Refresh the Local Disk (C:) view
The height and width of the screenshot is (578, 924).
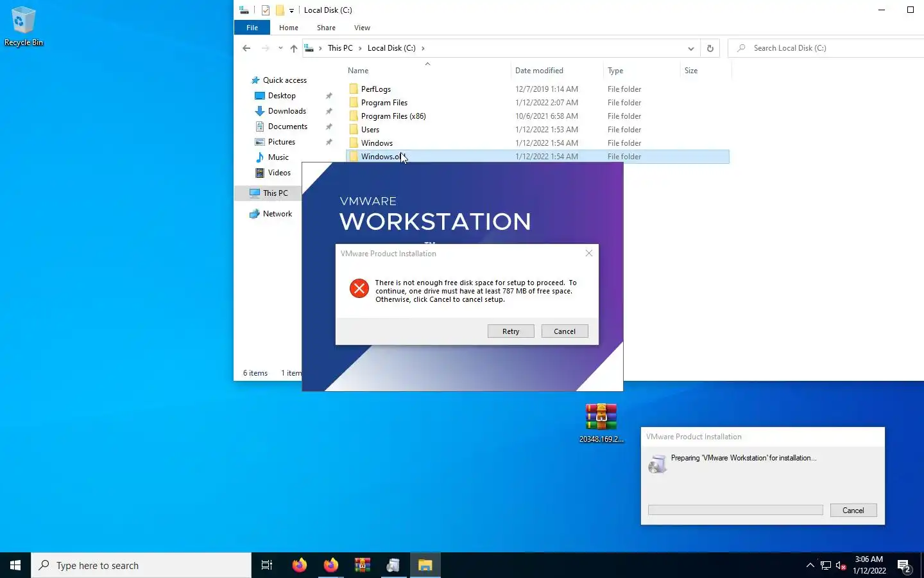(710, 48)
